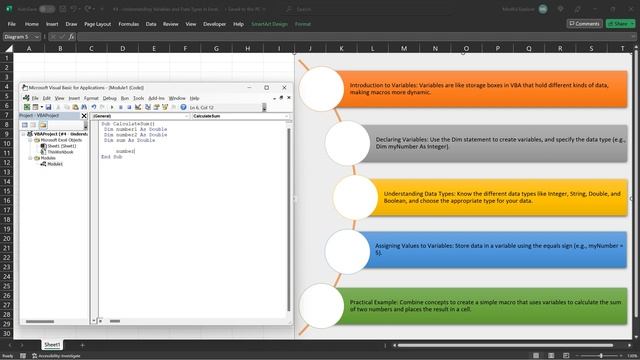Close the Project - VBAProject pane

coord(84,116)
